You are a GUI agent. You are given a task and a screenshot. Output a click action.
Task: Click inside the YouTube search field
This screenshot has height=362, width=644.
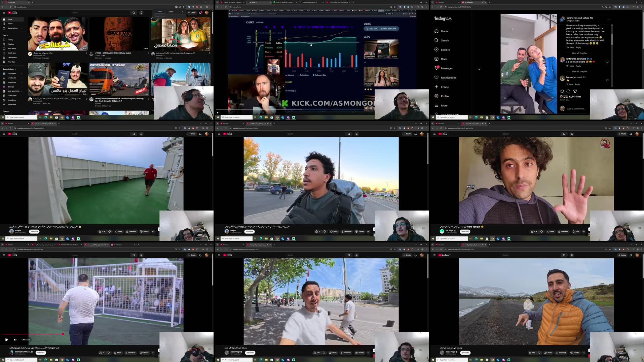[x=101, y=12]
